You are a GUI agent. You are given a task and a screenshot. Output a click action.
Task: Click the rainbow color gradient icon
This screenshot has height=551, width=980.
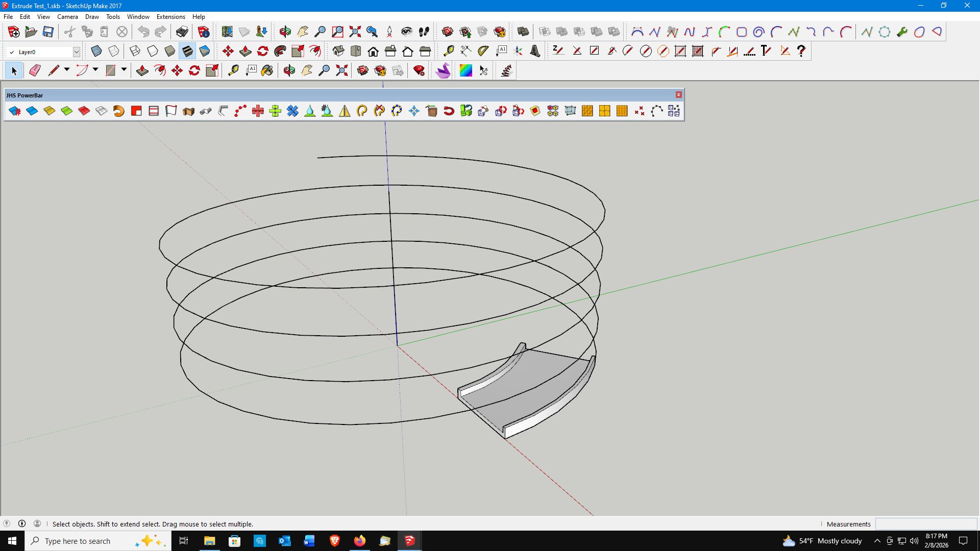[x=465, y=70]
